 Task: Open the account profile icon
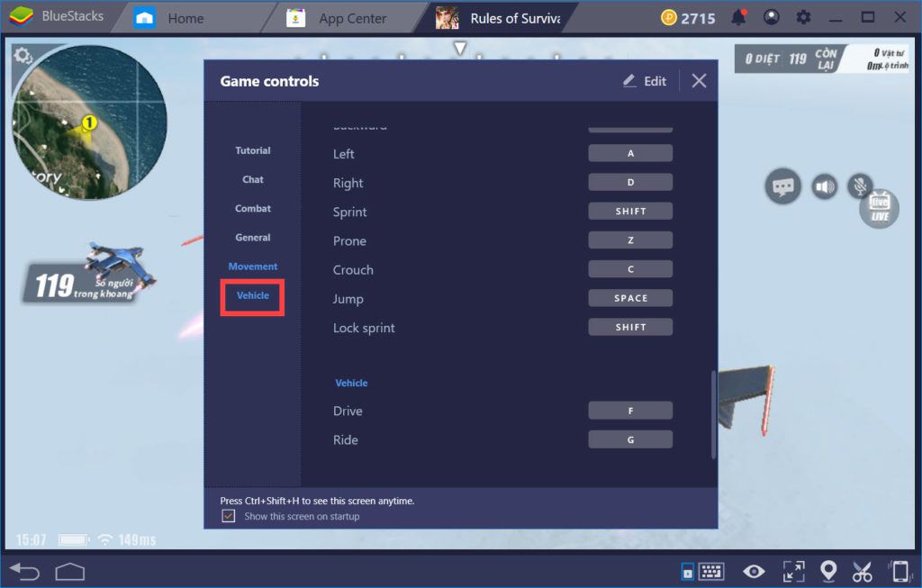pyautogui.click(x=772, y=18)
